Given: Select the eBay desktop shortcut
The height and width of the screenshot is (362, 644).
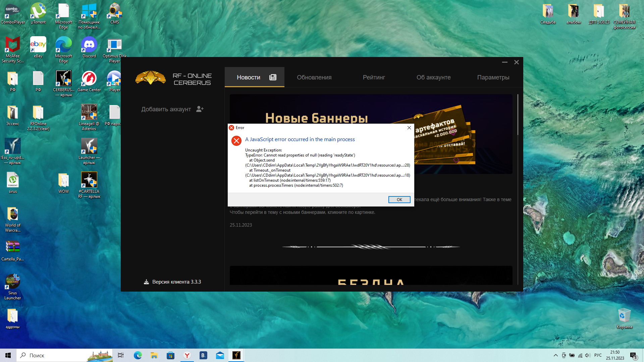Looking at the screenshot, I should [38, 48].
